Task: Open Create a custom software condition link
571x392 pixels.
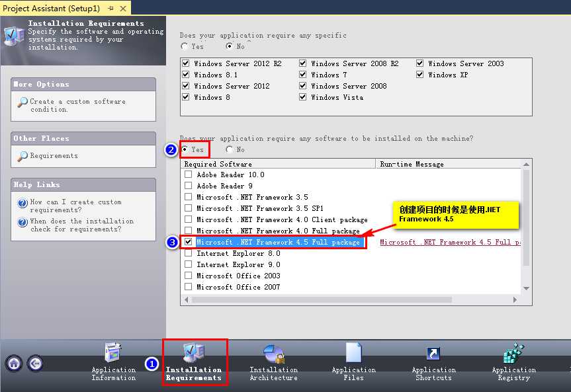Action: point(77,105)
